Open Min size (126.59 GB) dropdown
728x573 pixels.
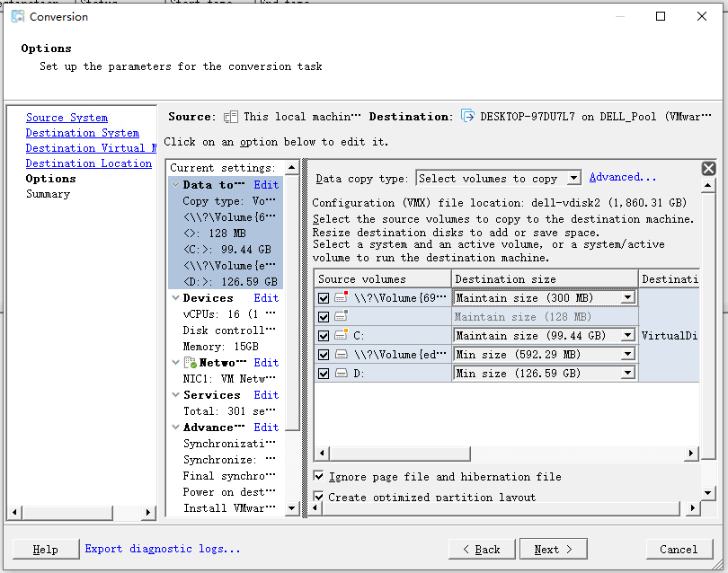click(x=627, y=373)
